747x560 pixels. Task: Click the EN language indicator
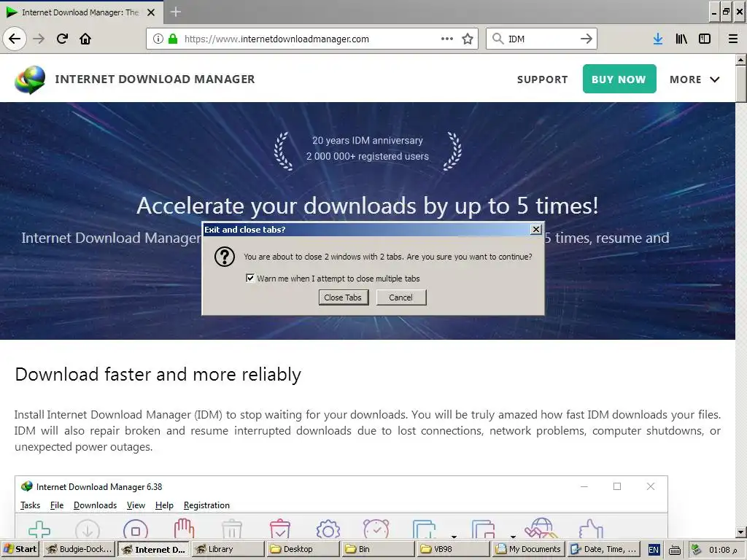654,550
